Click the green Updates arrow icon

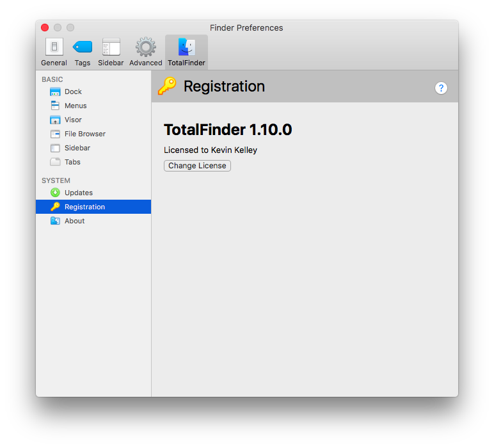click(x=55, y=193)
